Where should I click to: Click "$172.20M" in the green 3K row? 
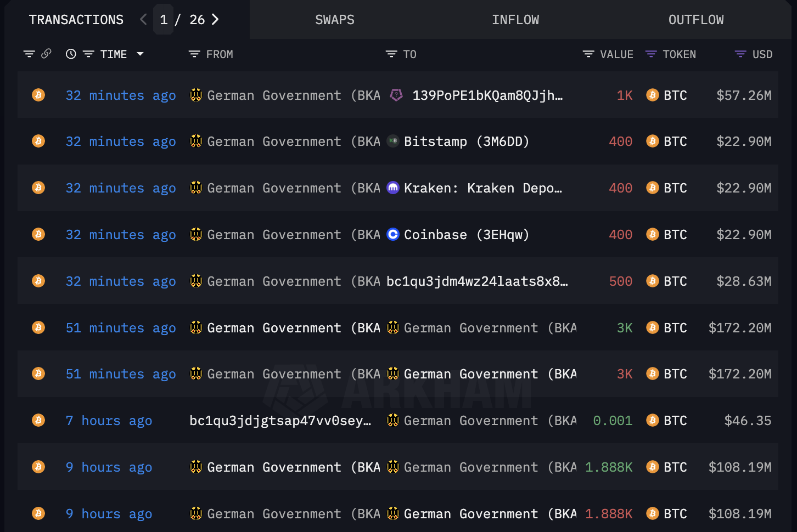point(740,327)
